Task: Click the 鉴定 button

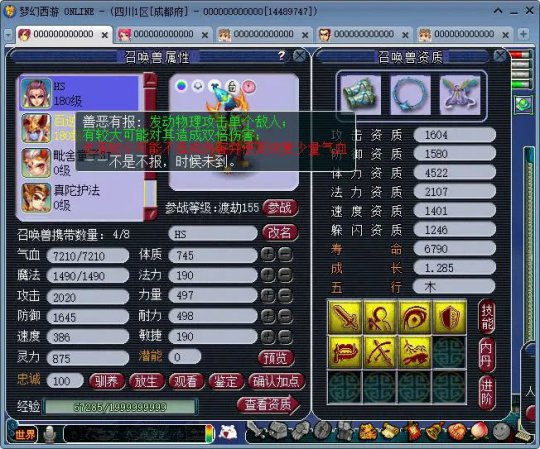Action: (x=226, y=382)
